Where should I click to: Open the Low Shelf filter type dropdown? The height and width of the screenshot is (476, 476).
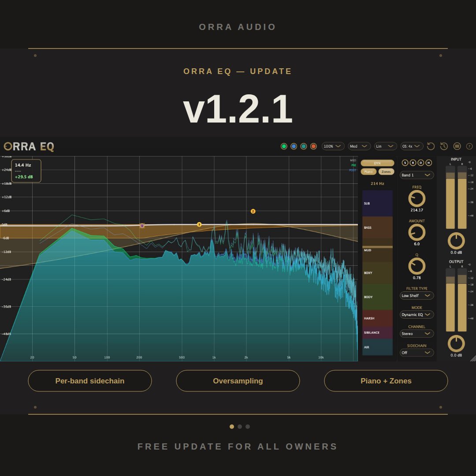coord(417,296)
